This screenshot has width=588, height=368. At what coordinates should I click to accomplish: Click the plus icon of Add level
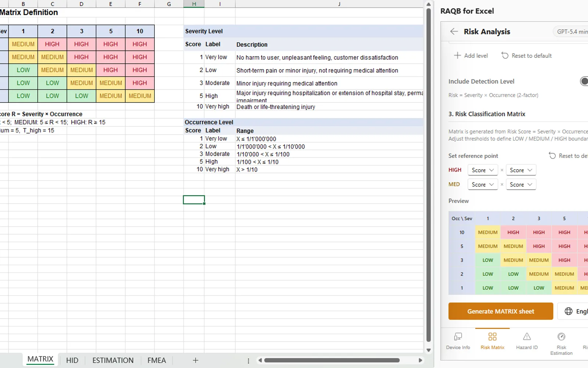pos(457,56)
